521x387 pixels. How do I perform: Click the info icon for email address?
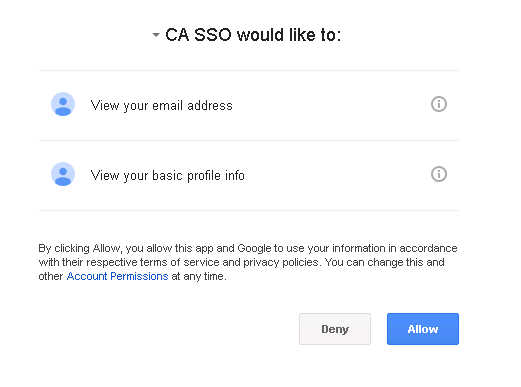(x=439, y=104)
